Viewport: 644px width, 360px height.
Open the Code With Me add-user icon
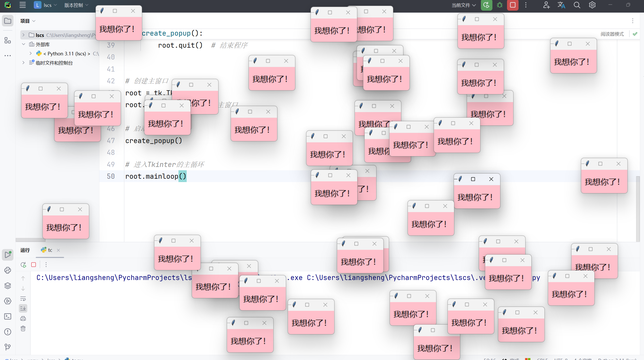coord(546,5)
